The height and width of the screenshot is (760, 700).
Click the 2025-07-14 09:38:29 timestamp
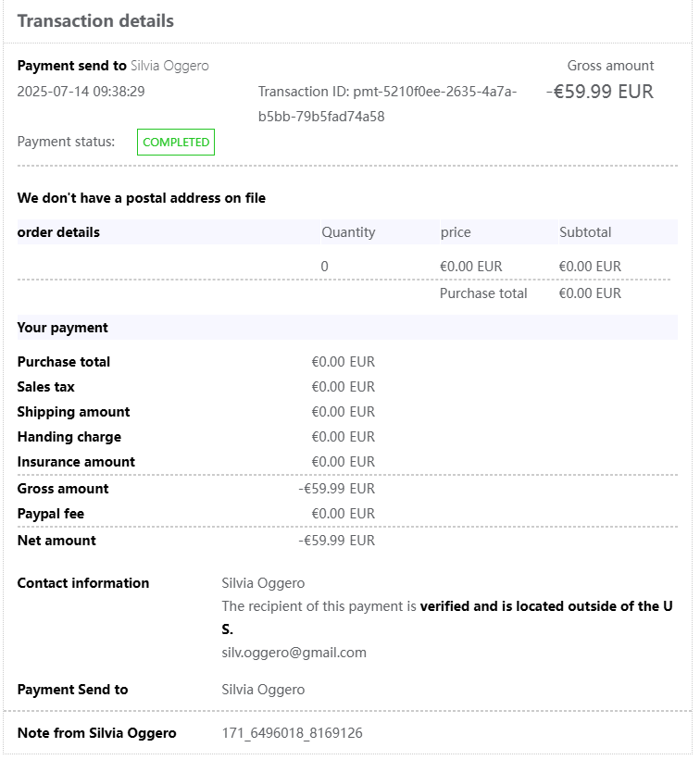click(x=81, y=92)
